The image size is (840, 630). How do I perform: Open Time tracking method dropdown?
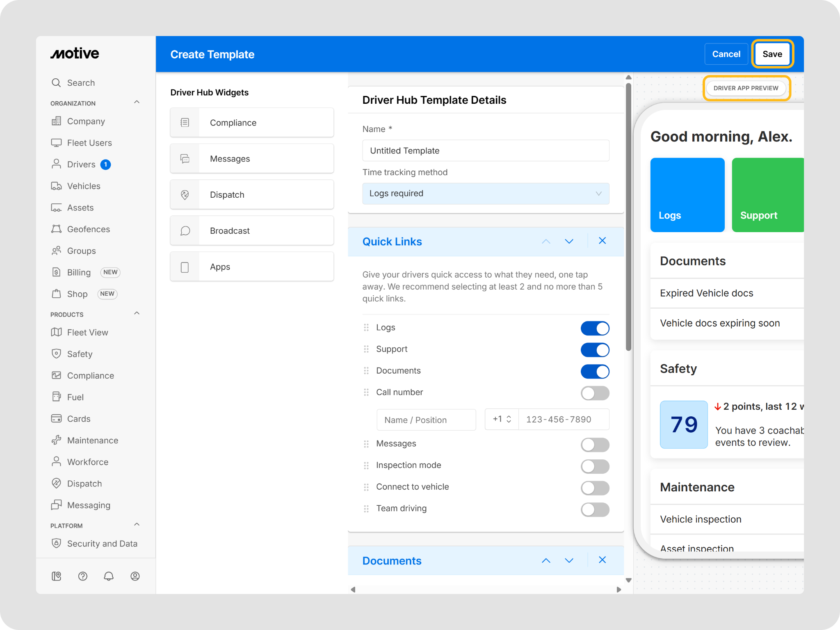coord(486,194)
